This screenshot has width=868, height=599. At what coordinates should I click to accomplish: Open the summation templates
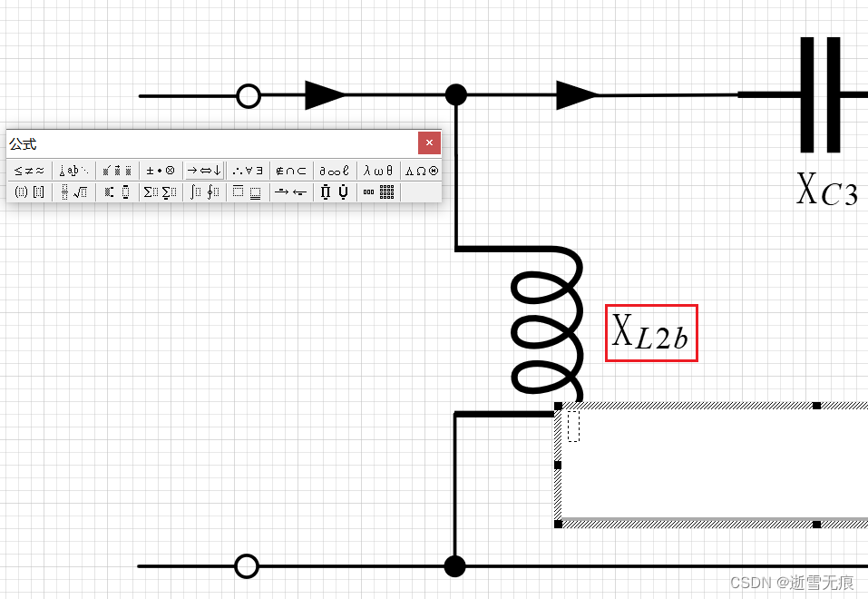[x=160, y=191]
